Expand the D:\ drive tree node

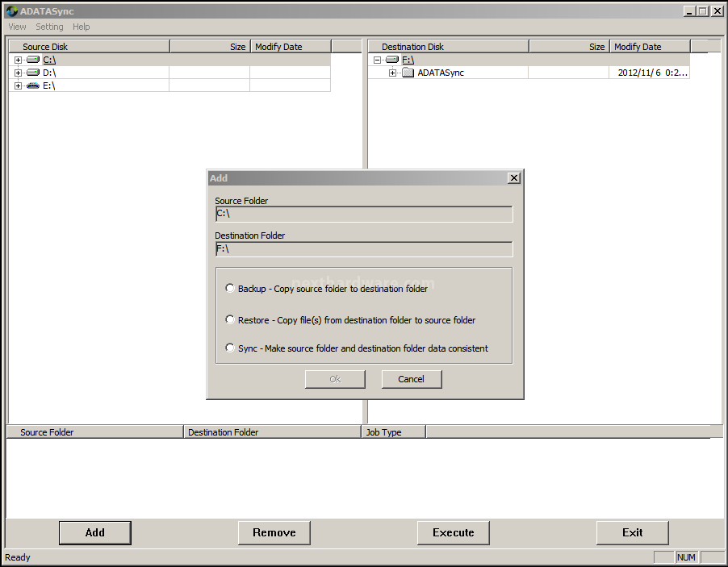point(18,73)
